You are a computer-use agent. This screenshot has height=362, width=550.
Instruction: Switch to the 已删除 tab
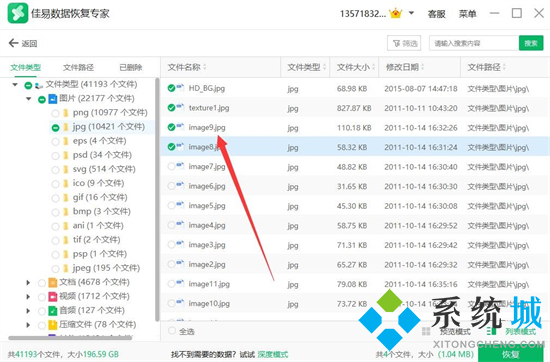pos(131,67)
